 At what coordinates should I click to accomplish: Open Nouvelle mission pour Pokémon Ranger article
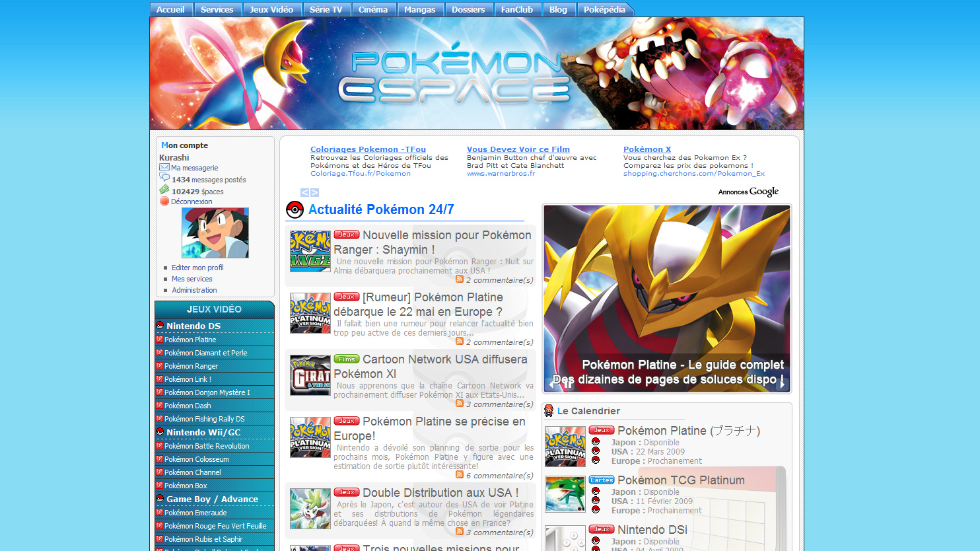click(433, 242)
